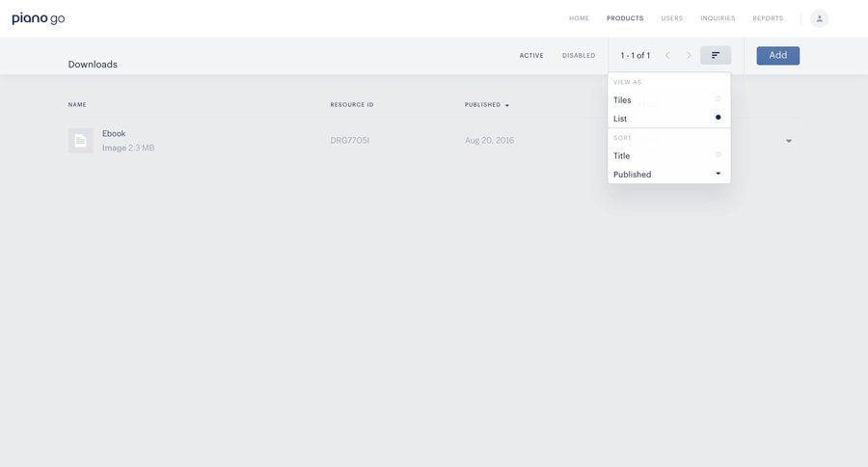
Task: Go to the Users section
Action: [671, 18]
